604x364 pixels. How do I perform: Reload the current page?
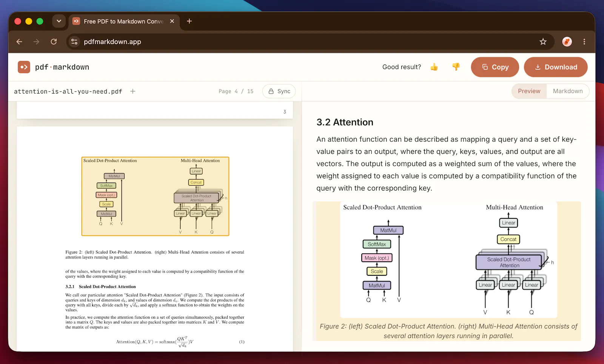(x=54, y=41)
